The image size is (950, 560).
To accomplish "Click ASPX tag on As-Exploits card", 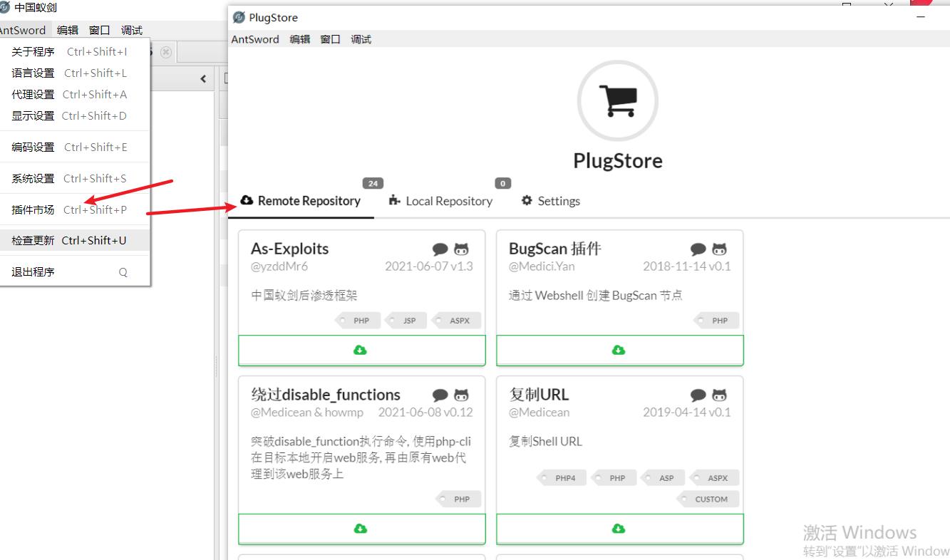I will (x=456, y=321).
